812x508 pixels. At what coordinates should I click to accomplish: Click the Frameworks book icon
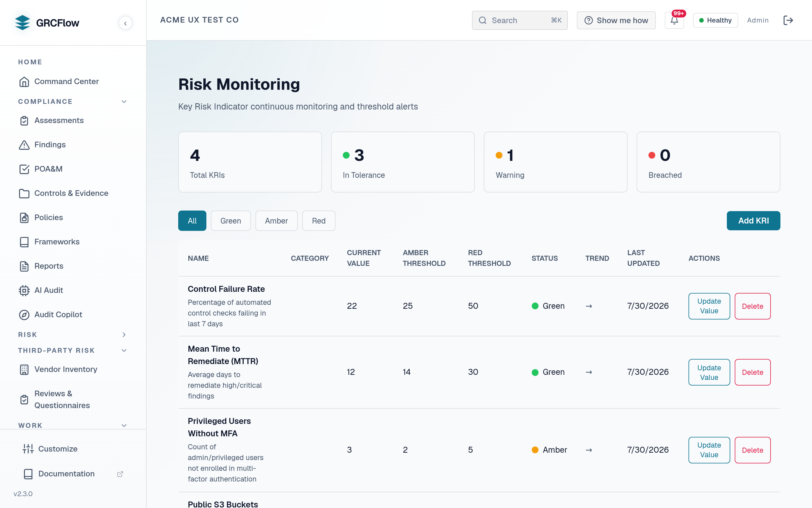(x=24, y=242)
